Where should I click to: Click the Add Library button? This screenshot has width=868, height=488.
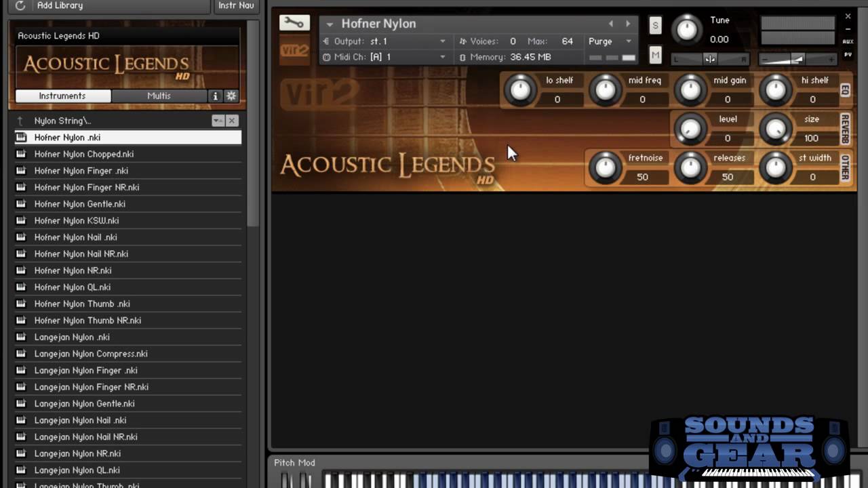[60, 5]
